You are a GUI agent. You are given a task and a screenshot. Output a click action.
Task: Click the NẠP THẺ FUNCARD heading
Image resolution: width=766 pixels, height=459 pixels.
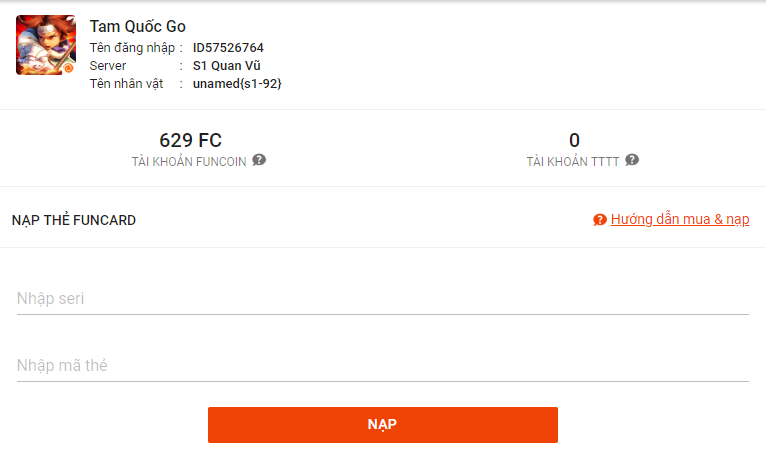74,220
